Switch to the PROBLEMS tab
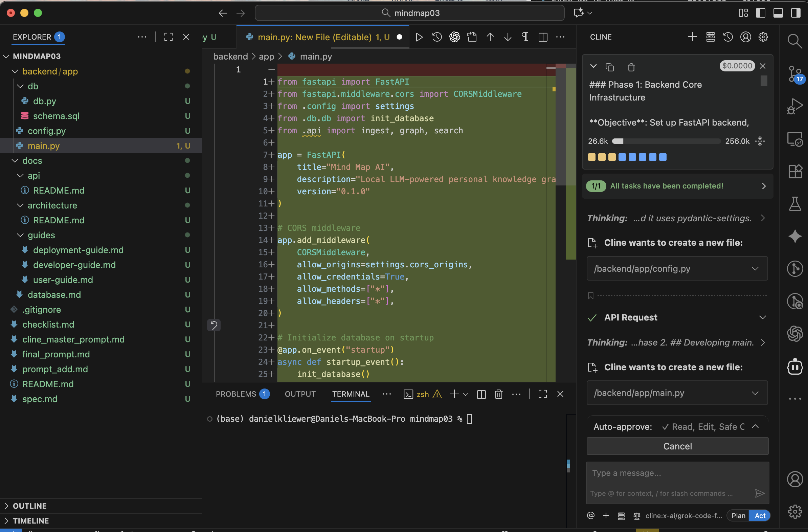Screen dimensions: 808x532 coord(236,394)
